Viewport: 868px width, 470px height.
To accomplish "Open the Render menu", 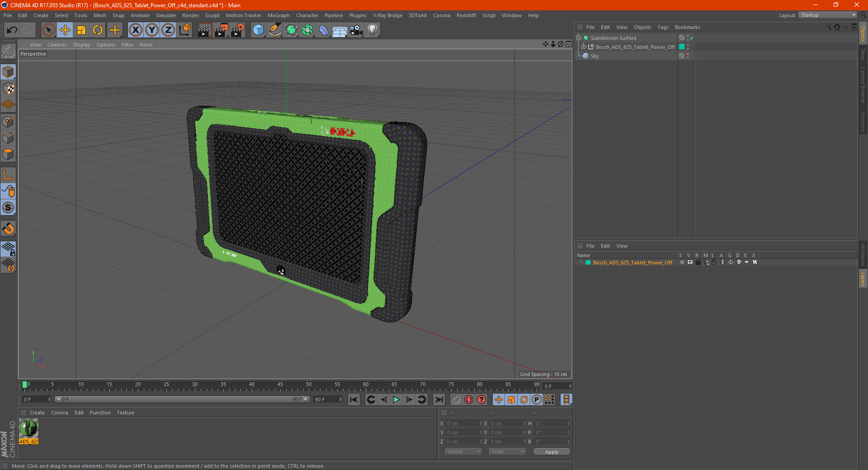I will click(190, 15).
